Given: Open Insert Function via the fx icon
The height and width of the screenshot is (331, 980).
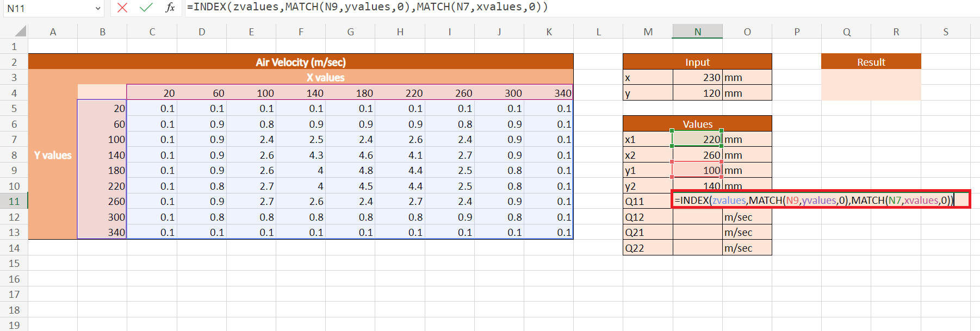Looking at the screenshot, I should tap(170, 8).
